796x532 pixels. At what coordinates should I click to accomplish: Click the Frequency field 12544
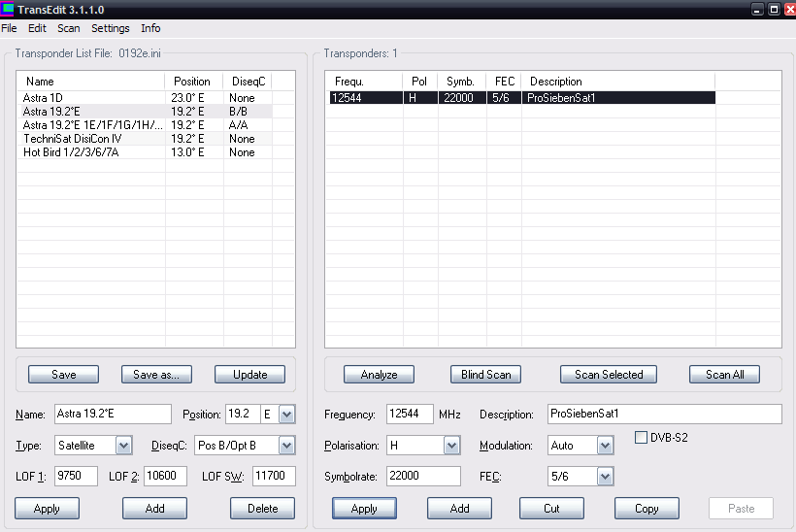410,414
